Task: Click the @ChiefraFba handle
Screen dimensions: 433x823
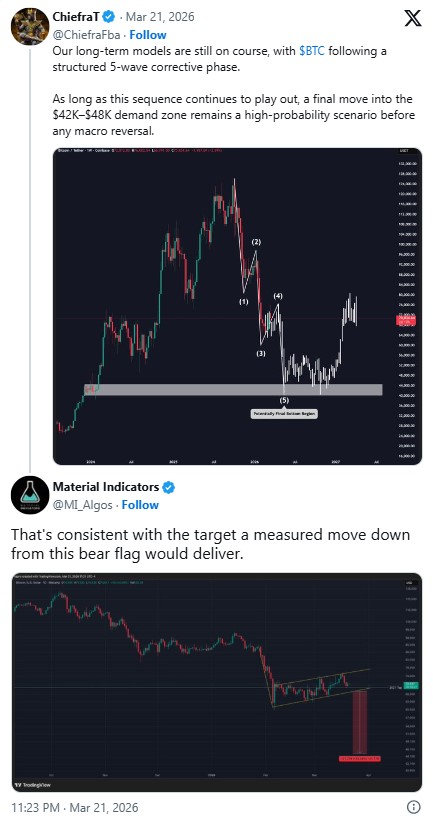Action: [88, 35]
